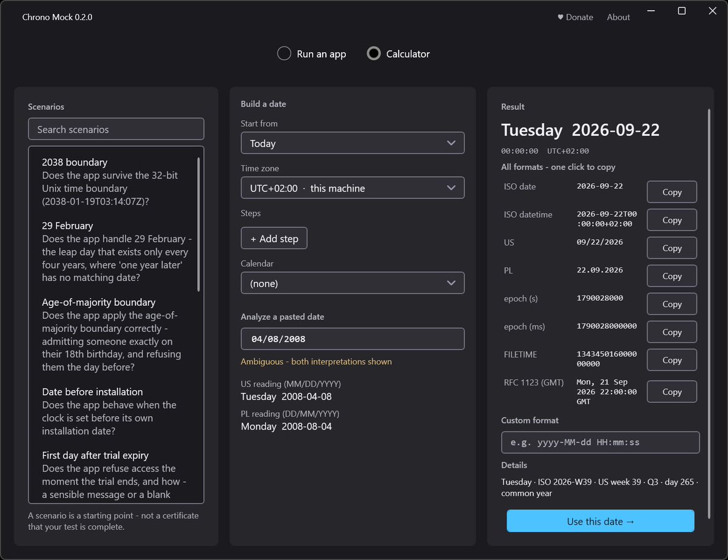
Task: Open the Start from dropdown showing Today
Action: point(352,143)
